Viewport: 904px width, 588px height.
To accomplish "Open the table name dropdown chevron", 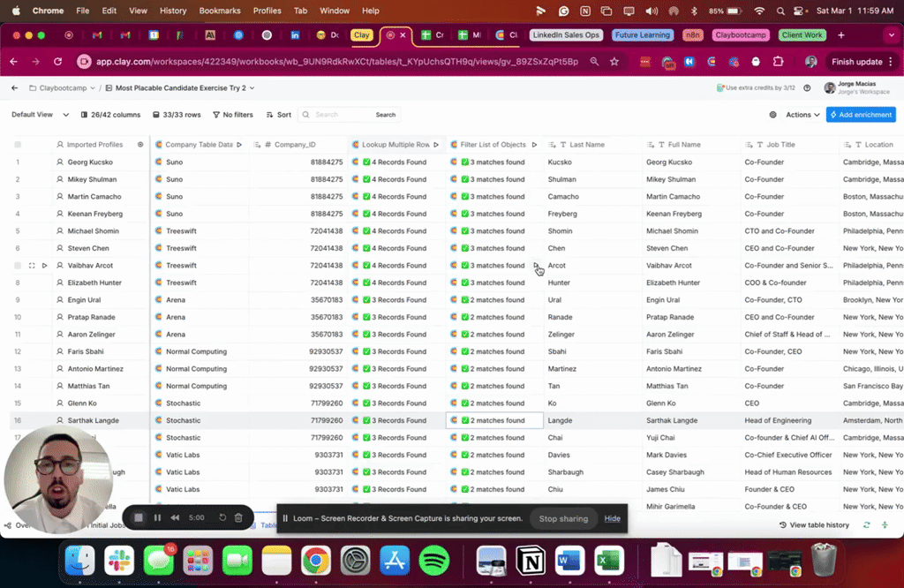I will (x=252, y=88).
